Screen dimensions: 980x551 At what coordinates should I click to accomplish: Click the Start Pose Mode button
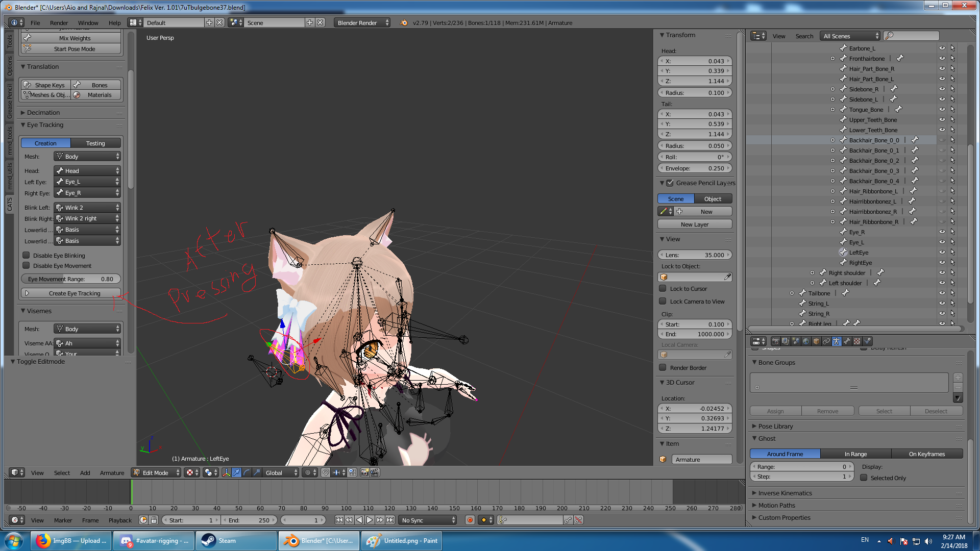71,48
